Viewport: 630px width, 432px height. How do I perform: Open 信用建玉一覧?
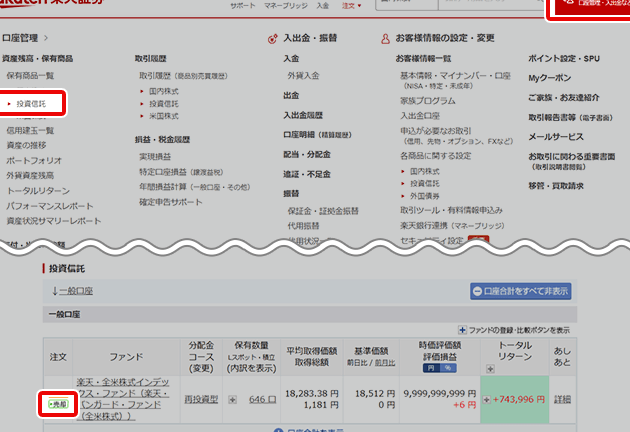pos(30,131)
